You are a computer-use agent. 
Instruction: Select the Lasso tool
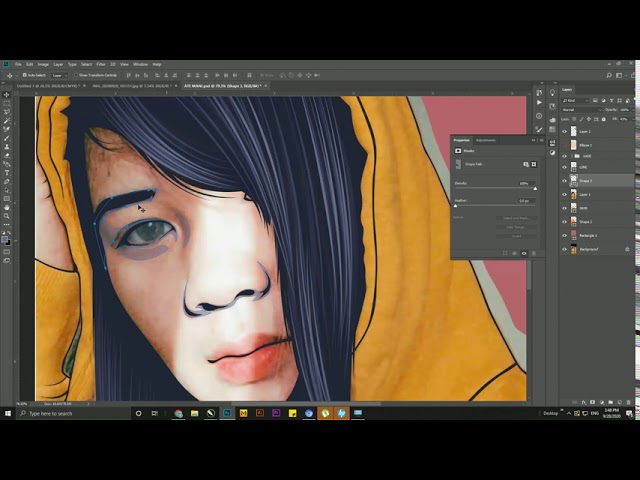7,112
